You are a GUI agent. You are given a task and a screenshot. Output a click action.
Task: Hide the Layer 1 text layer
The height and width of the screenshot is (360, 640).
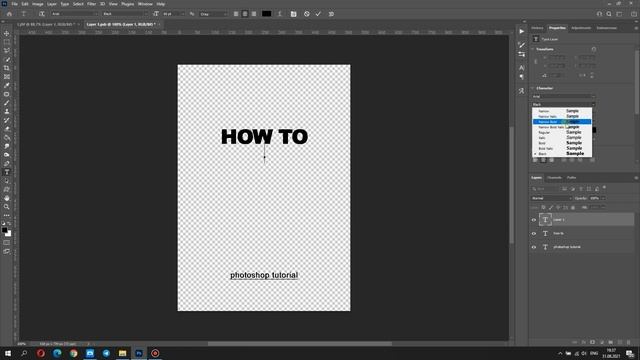tap(533, 220)
